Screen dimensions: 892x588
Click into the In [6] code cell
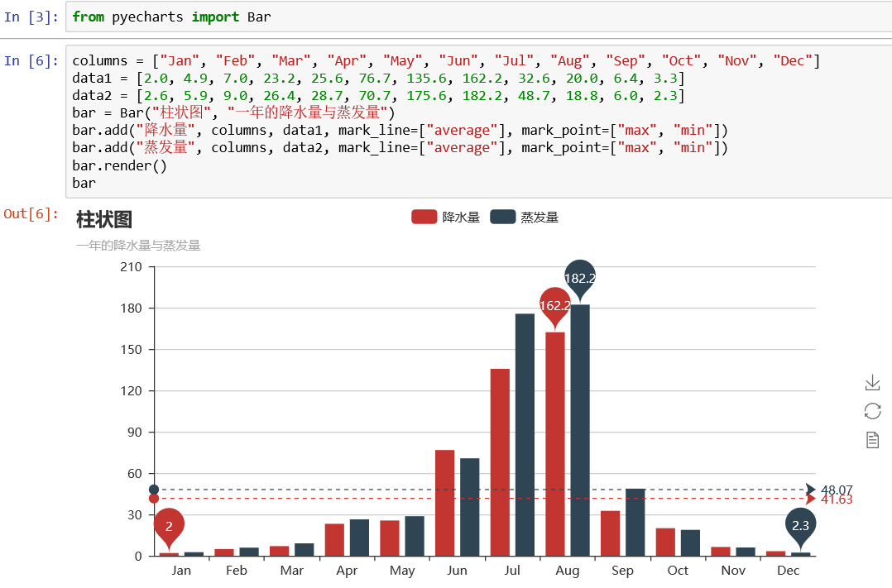click(x=479, y=122)
